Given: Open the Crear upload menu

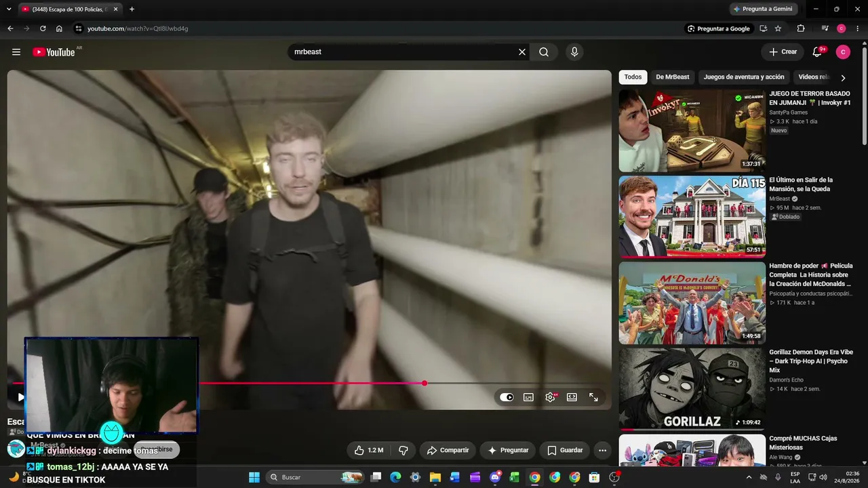Looking at the screenshot, I should [783, 52].
